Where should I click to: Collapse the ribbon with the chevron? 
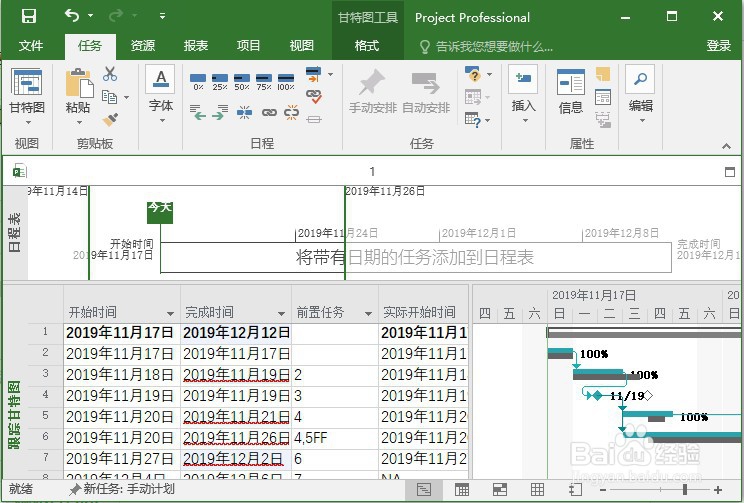[726, 146]
